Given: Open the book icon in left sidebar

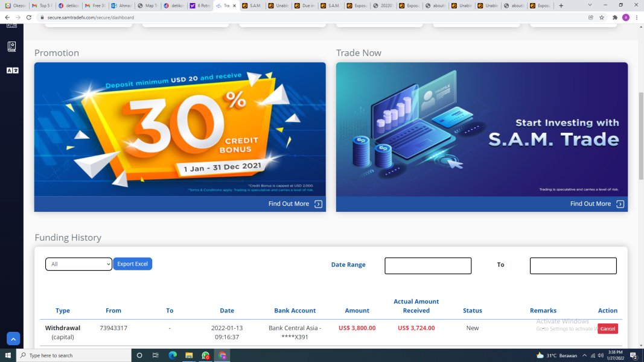Looking at the screenshot, I should click(11, 46).
